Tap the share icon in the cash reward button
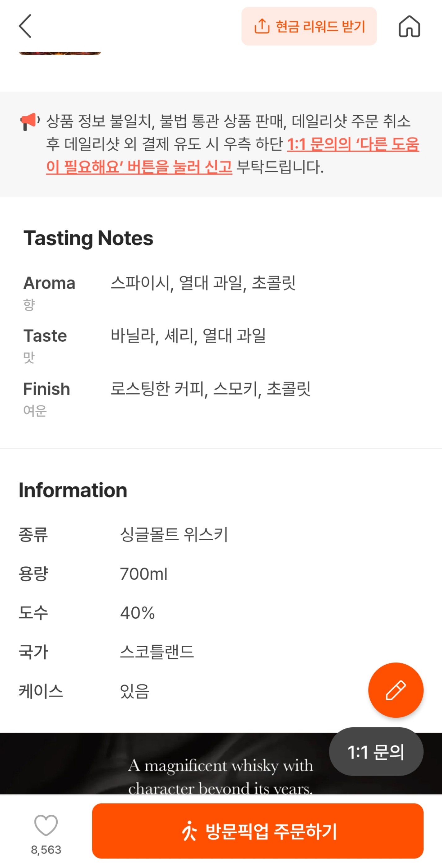Viewport: 442px width, 868px height. 262,26
